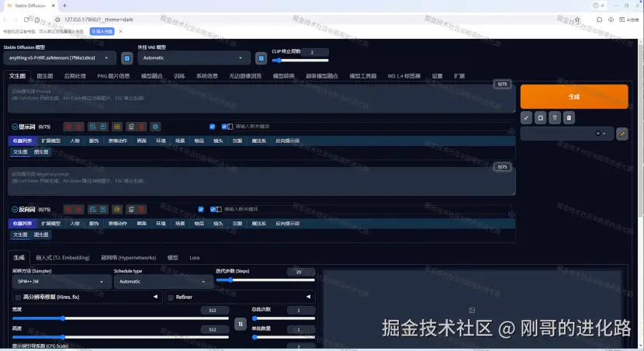Click the first blue document icon in 反向词 toolbar
The height and width of the screenshot is (351, 644).
(x=93, y=209)
